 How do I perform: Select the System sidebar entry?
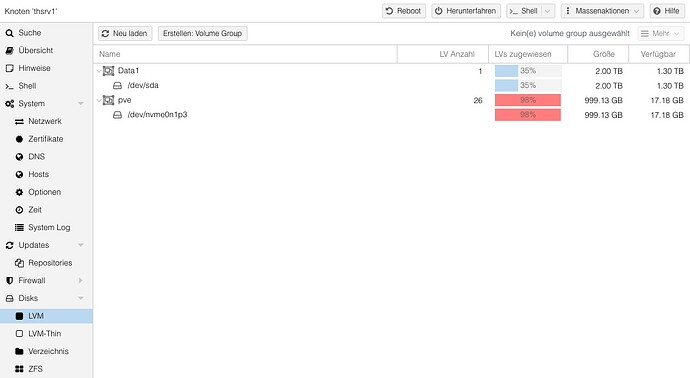(x=46, y=103)
